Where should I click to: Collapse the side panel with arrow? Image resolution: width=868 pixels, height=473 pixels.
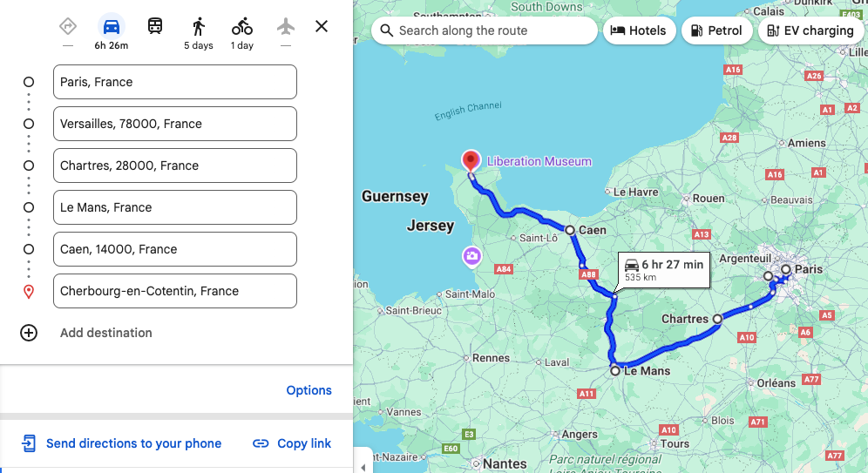363,462
